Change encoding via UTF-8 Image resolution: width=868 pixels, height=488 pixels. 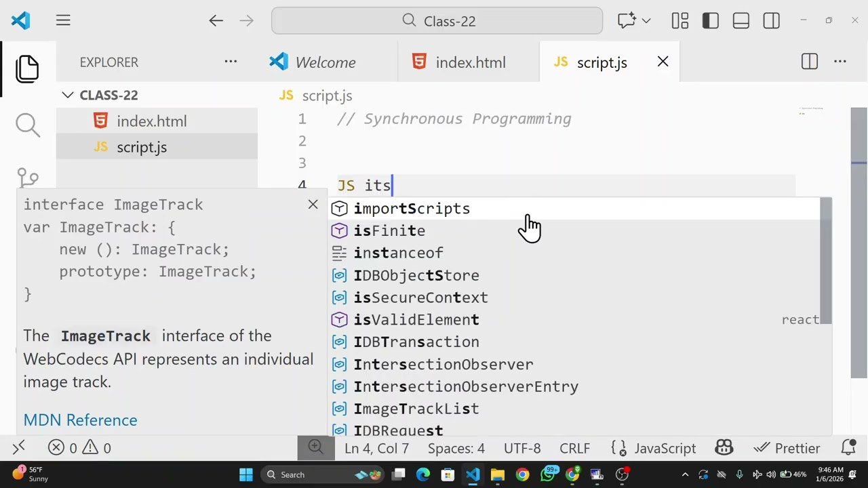coord(522,448)
